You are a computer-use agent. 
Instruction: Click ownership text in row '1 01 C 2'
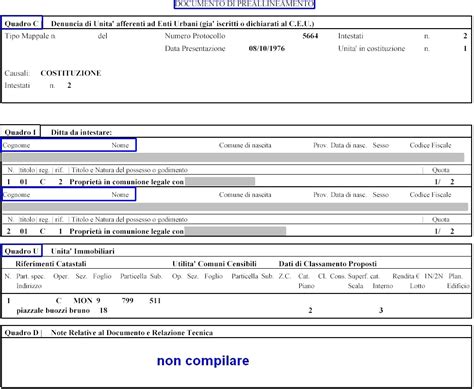pos(126,182)
